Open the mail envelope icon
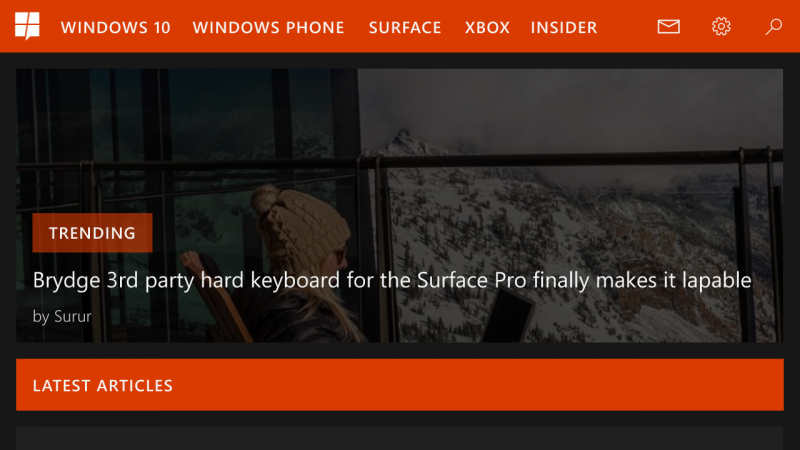The height and width of the screenshot is (450, 800). (668, 27)
